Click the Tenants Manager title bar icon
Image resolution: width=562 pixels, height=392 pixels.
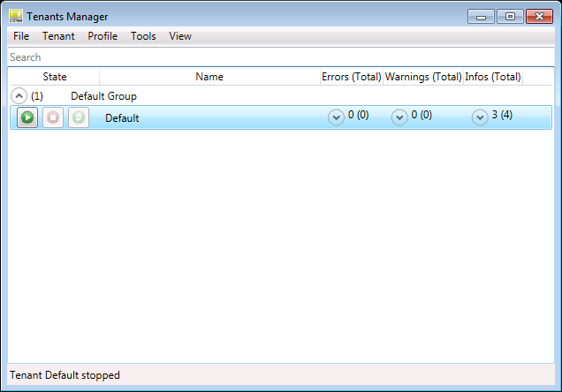(16, 17)
